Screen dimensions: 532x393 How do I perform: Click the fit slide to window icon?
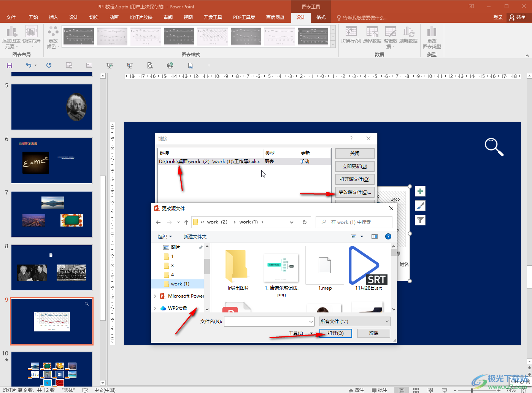tap(523, 390)
